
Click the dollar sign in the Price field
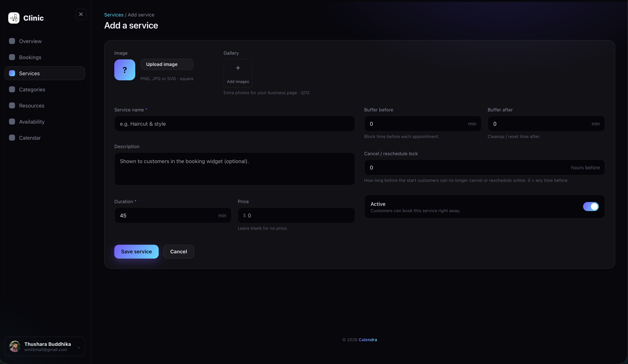tap(244, 216)
